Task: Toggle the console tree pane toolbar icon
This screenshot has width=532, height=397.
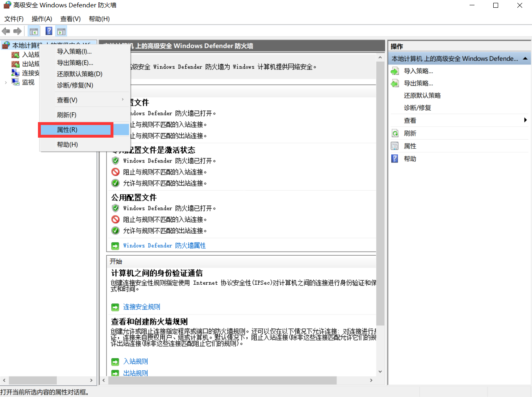Action: coord(34,31)
